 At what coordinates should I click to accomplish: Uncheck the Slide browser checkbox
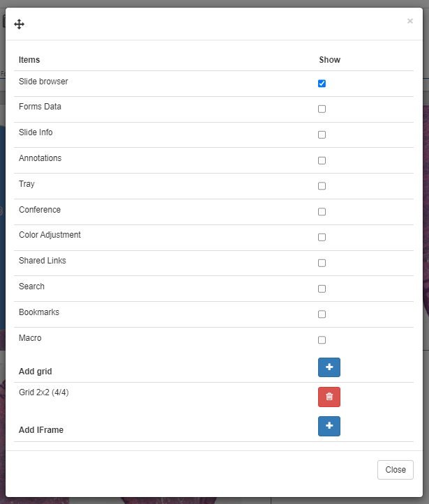pyautogui.click(x=322, y=84)
